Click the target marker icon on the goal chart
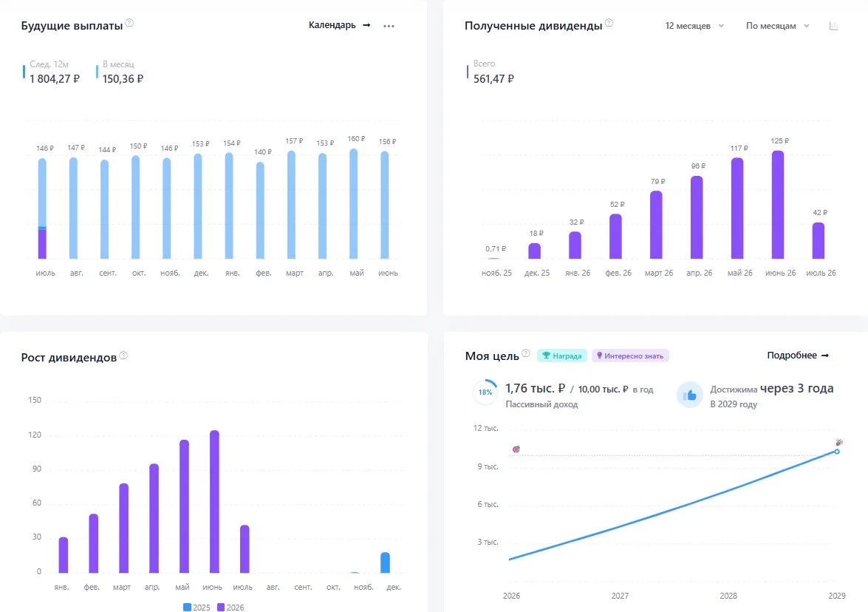Viewport: 868px width, 612px height. (x=516, y=449)
